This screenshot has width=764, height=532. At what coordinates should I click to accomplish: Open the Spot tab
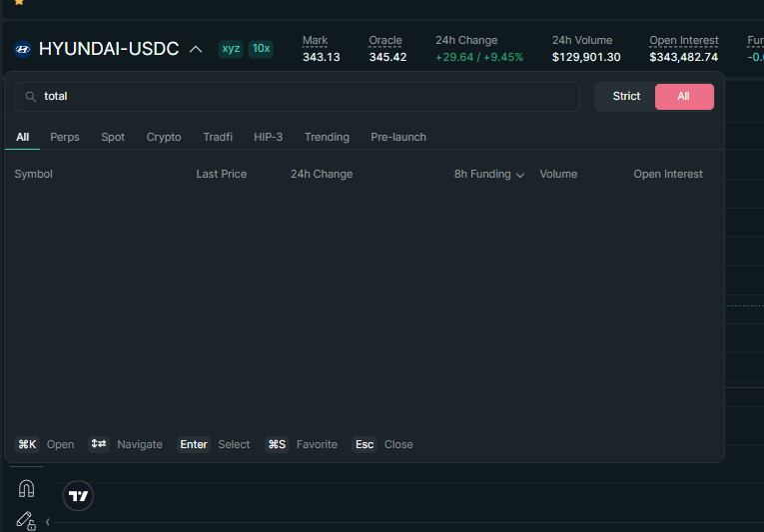tap(113, 138)
